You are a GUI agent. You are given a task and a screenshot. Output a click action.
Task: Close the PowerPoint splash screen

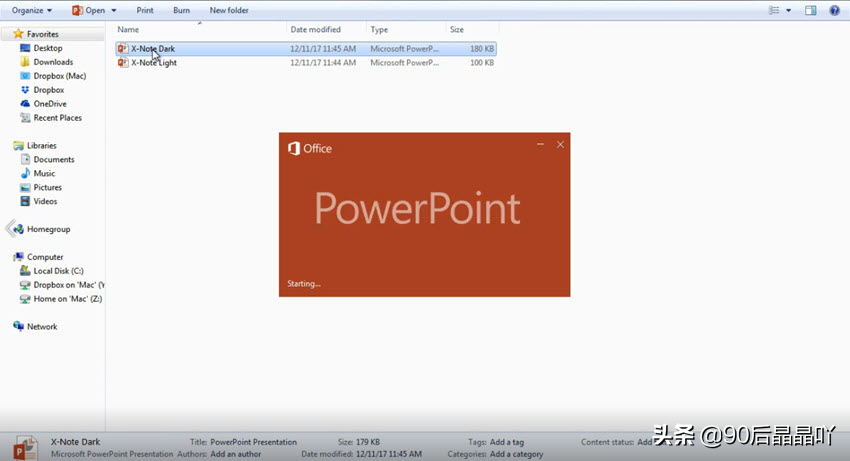(560, 144)
